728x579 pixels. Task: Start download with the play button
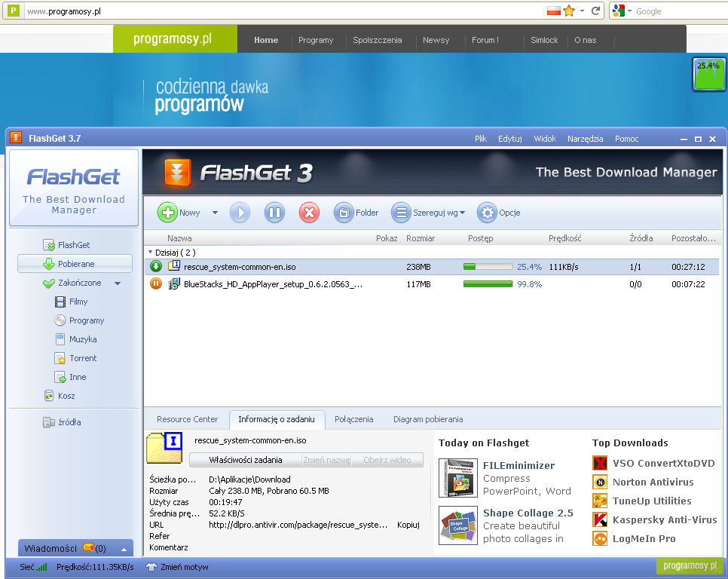(x=240, y=213)
